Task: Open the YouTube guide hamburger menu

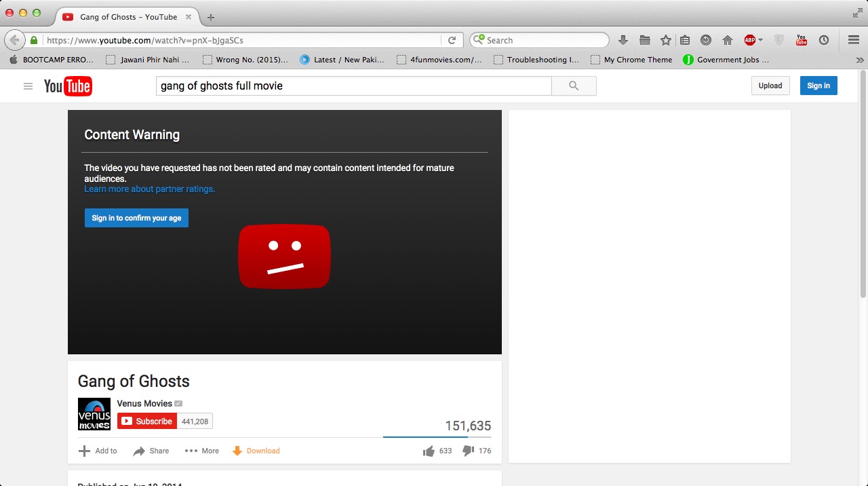Action: pos(28,86)
